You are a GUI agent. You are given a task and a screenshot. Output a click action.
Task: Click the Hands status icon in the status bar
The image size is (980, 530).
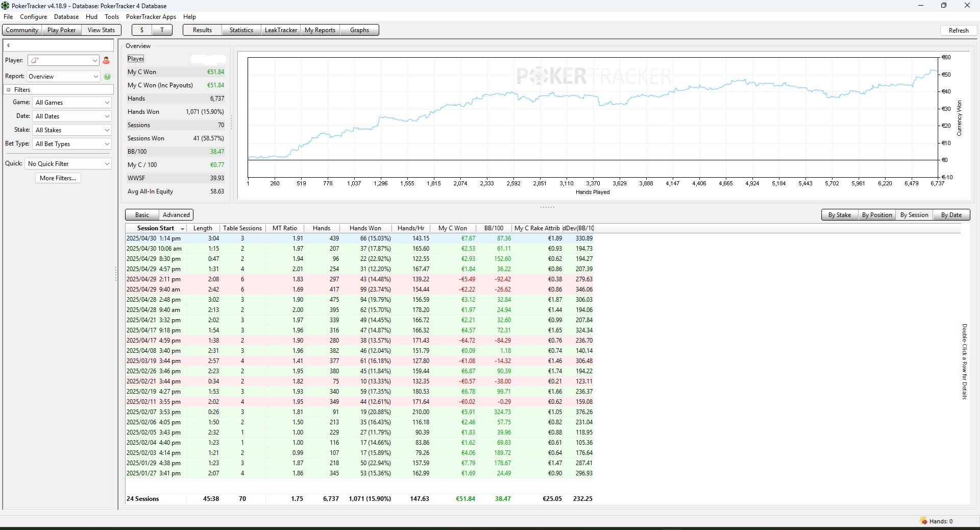pyautogui.click(x=923, y=521)
